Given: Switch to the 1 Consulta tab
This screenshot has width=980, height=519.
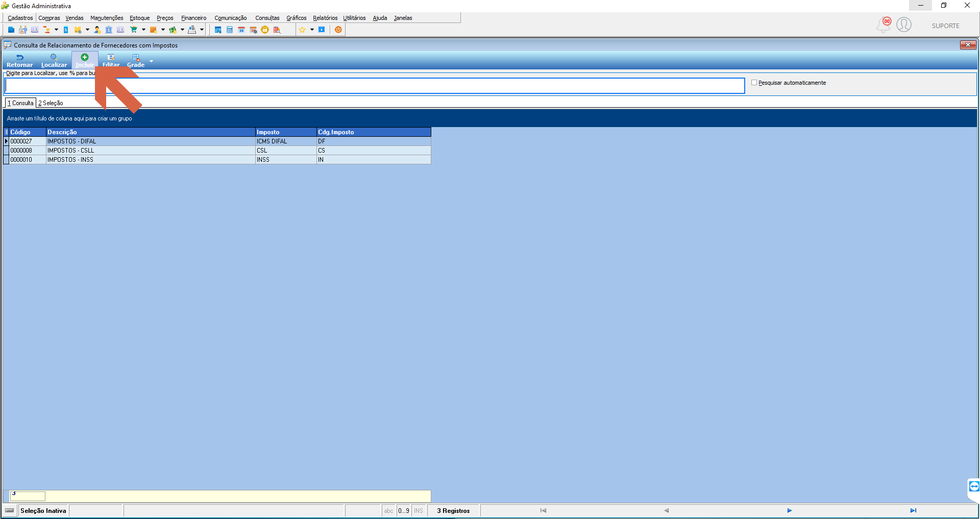Looking at the screenshot, I should (x=20, y=103).
